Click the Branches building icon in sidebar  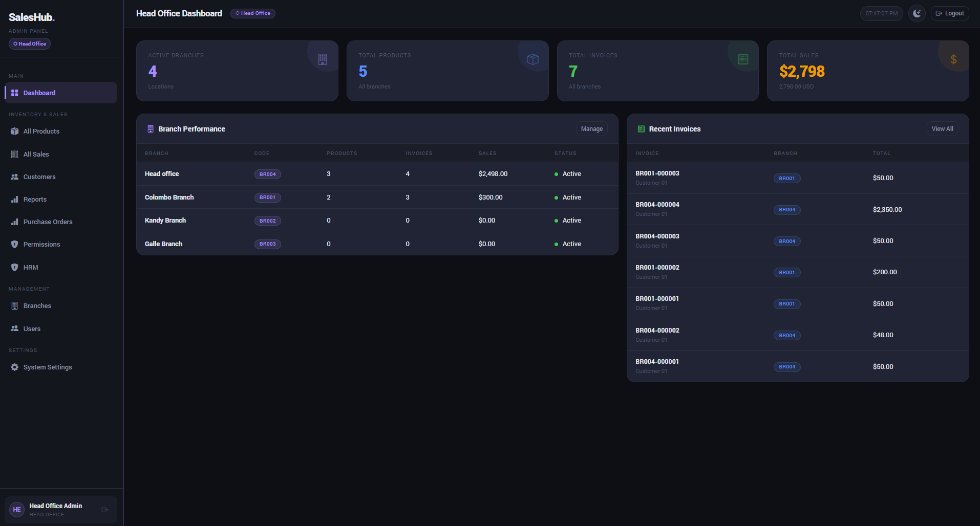click(x=14, y=306)
